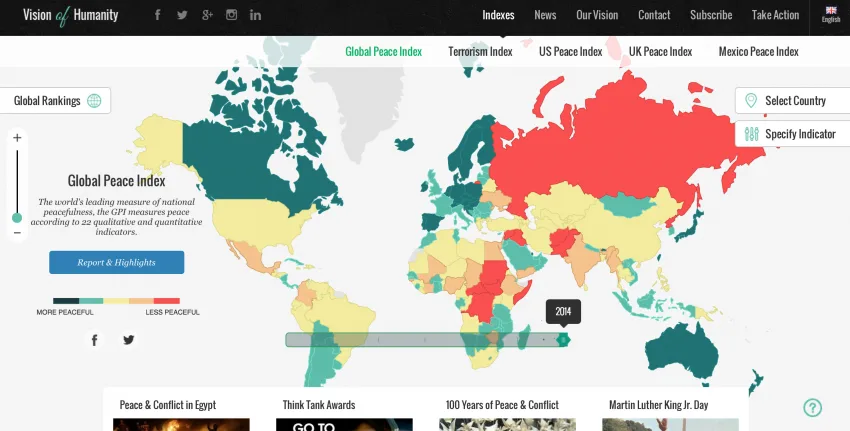Open Peace & Conflict in Egypt article
This screenshot has height=431, width=850.
[x=168, y=405]
